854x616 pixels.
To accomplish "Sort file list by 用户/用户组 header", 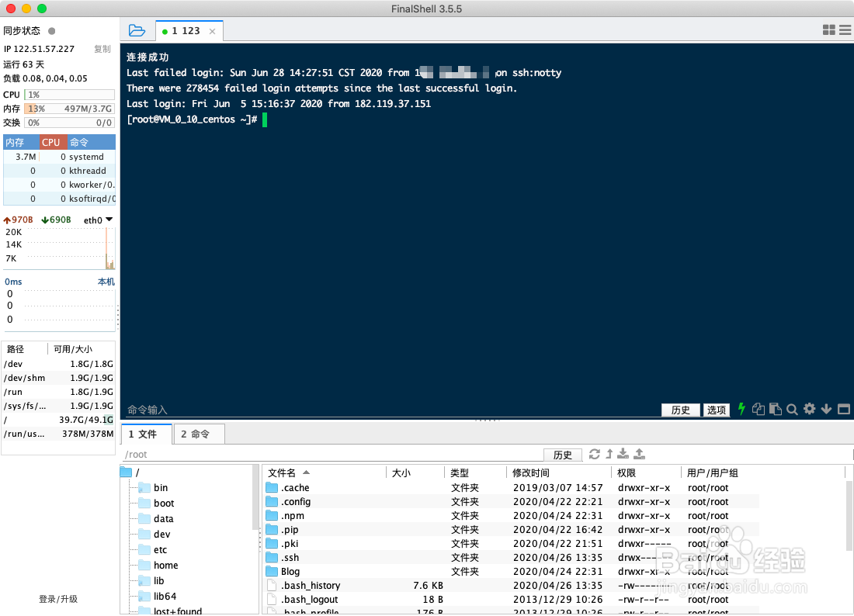I will pyautogui.click(x=762, y=472).
